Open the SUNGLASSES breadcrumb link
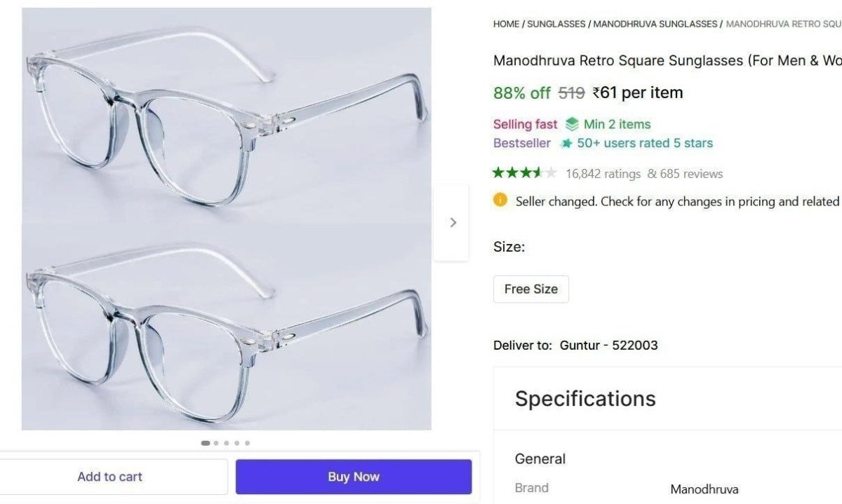The width and height of the screenshot is (842, 504). (x=555, y=23)
